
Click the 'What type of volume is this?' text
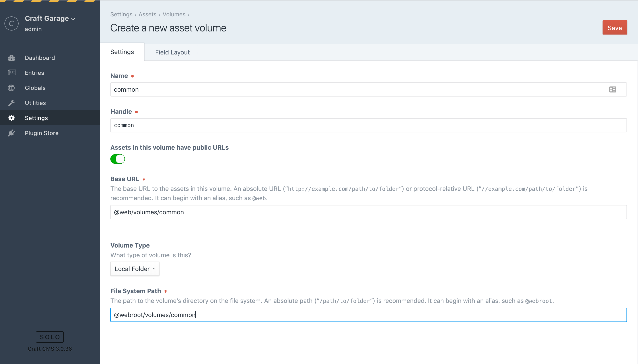(x=151, y=255)
